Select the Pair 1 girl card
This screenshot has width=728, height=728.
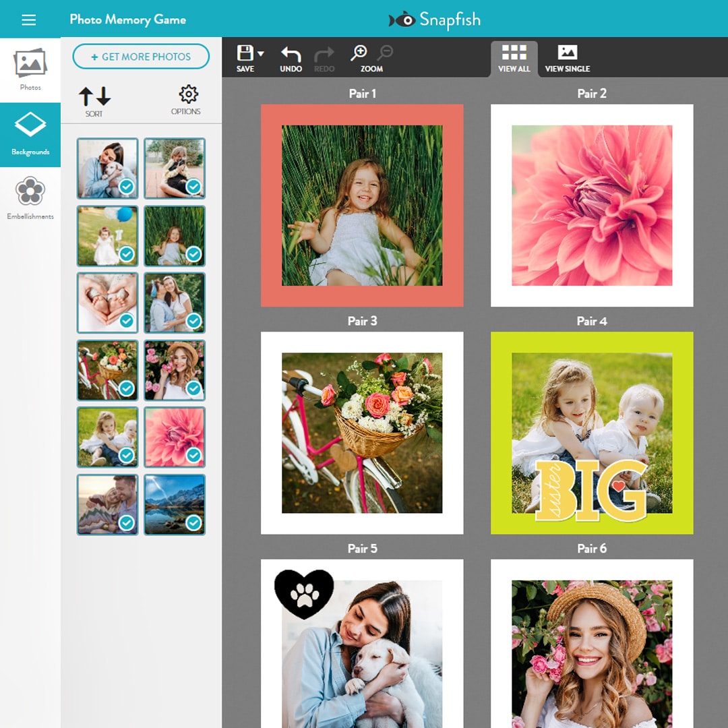point(362,204)
